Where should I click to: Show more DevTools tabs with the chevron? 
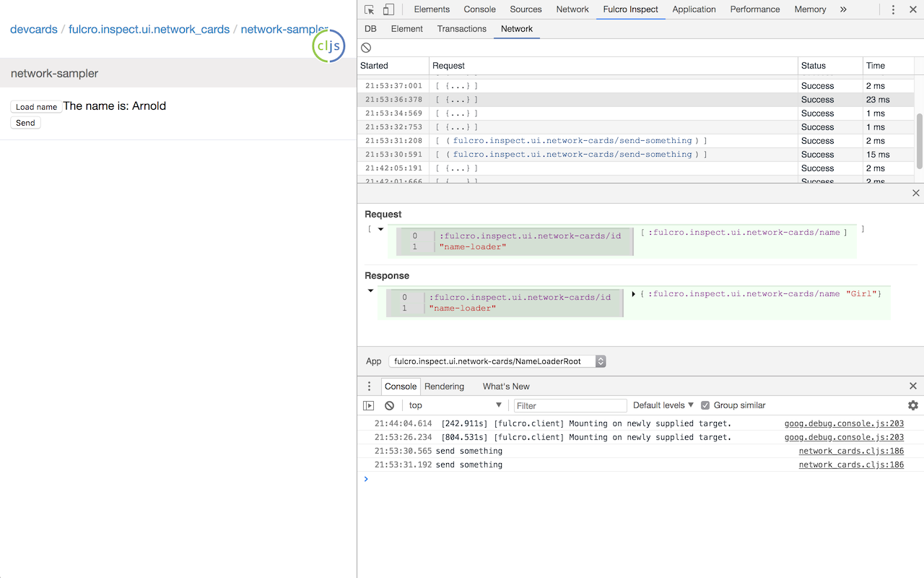tap(843, 9)
